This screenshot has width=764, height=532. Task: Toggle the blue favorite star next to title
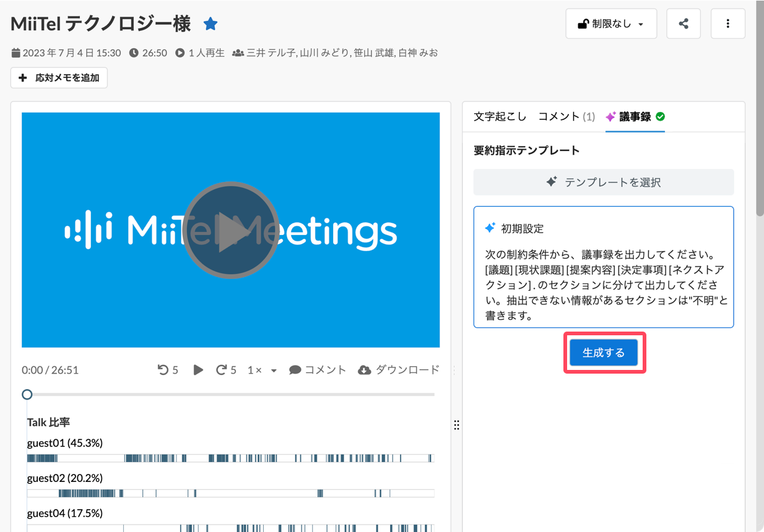(211, 24)
